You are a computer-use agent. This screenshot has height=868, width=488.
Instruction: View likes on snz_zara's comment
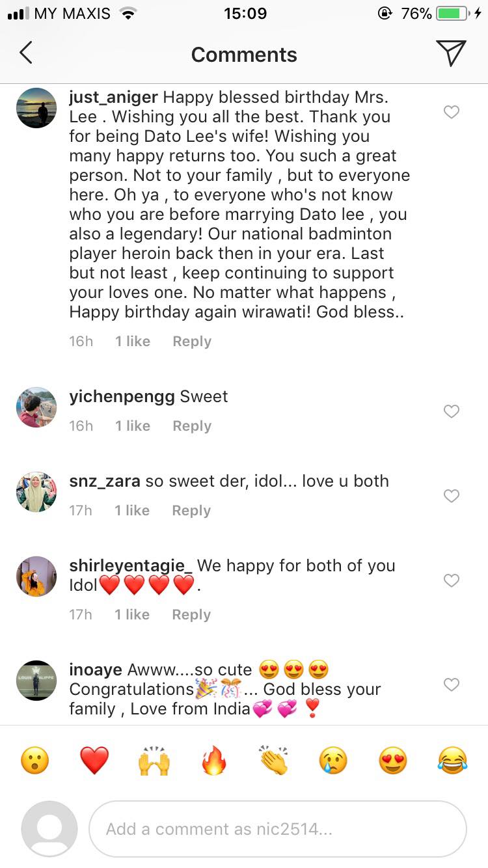coord(131,510)
